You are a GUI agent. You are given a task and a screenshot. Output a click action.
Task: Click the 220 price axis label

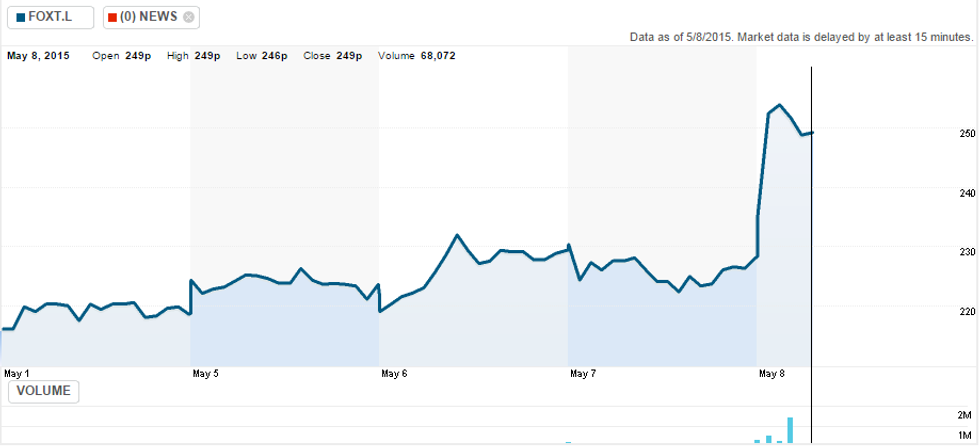coord(968,311)
